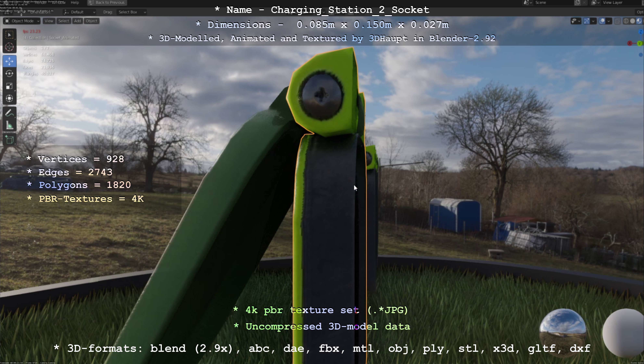Viewport: 644px width, 364px height.
Task: Select the Rotate tool
Action: [x=9, y=73]
